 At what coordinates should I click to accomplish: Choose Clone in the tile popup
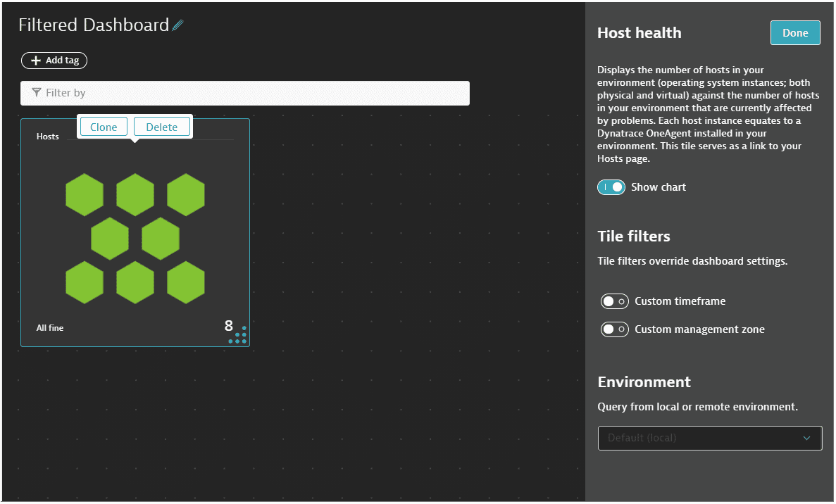(x=104, y=127)
